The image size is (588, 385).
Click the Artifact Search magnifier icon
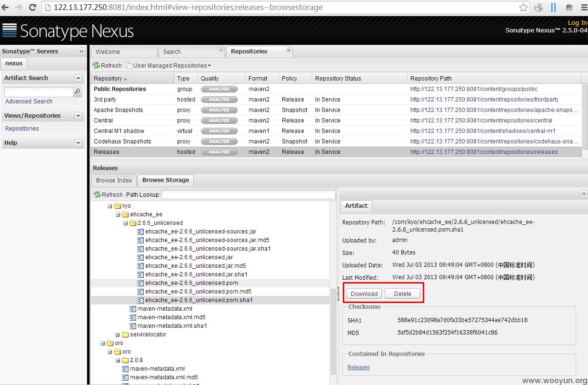(77, 91)
